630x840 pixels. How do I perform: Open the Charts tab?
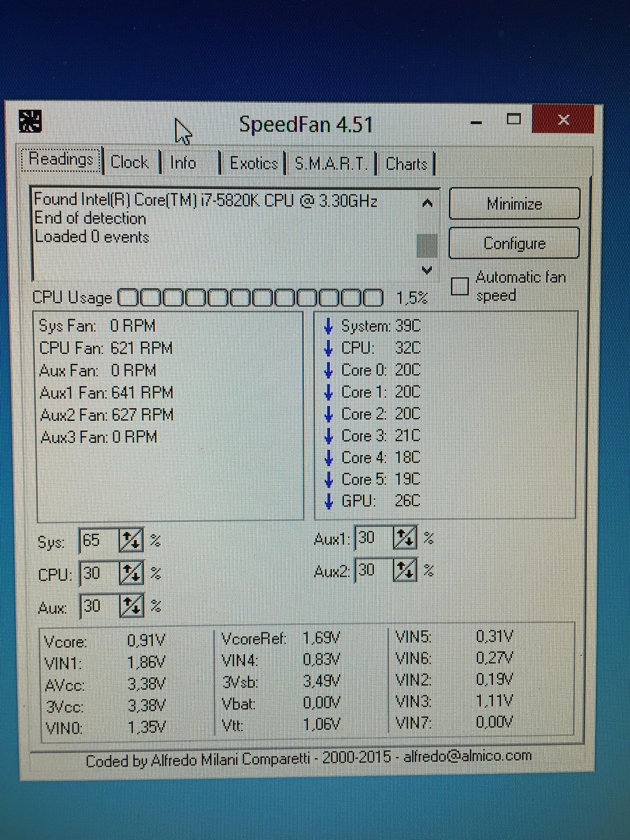[406, 164]
